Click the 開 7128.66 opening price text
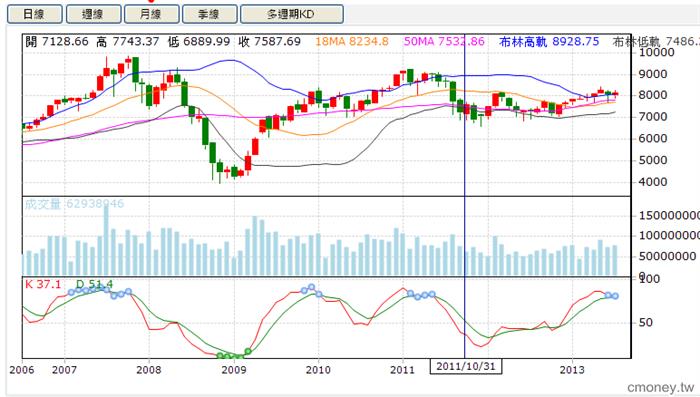 click(57, 42)
